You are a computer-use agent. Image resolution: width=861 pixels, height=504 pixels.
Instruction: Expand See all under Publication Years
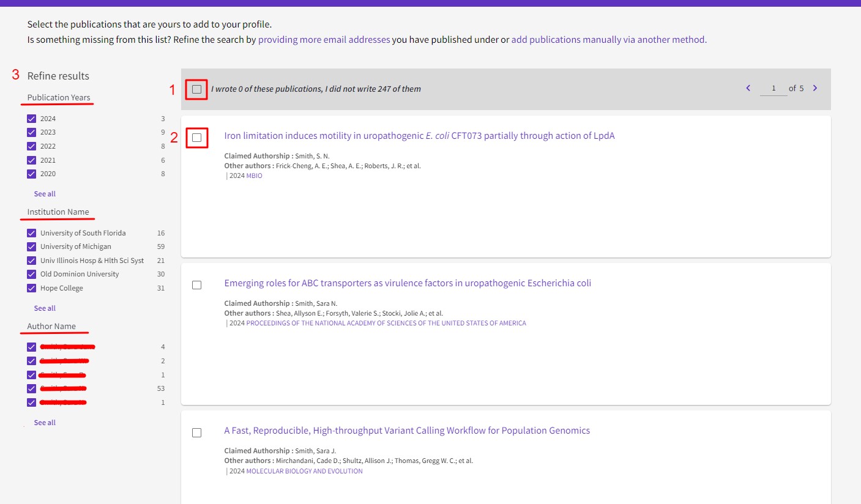pyautogui.click(x=45, y=194)
